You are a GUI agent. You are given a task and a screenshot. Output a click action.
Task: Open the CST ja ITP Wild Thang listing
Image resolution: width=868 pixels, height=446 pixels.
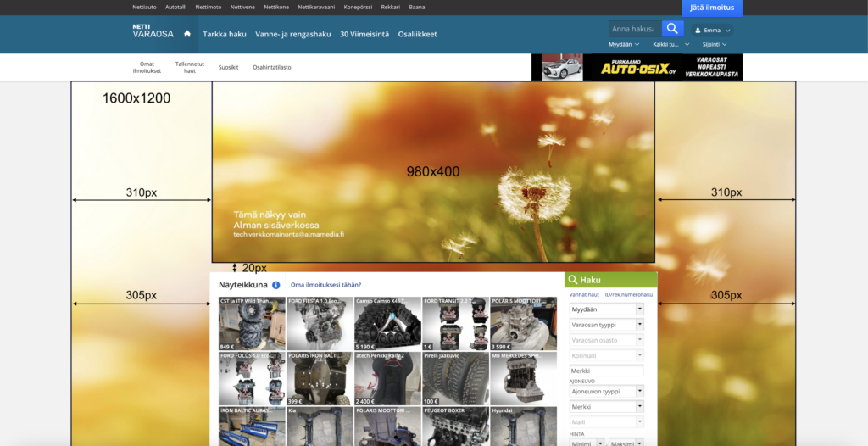(252, 324)
